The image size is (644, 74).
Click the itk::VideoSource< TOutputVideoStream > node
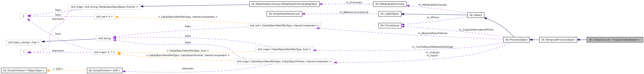(615, 40)
